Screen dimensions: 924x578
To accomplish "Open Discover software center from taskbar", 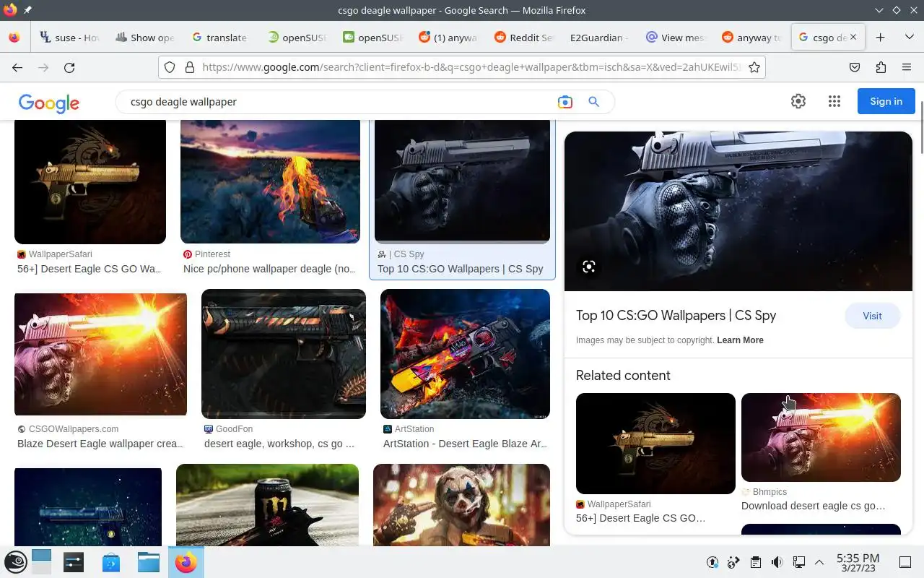I will pyautogui.click(x=111, y=562).
